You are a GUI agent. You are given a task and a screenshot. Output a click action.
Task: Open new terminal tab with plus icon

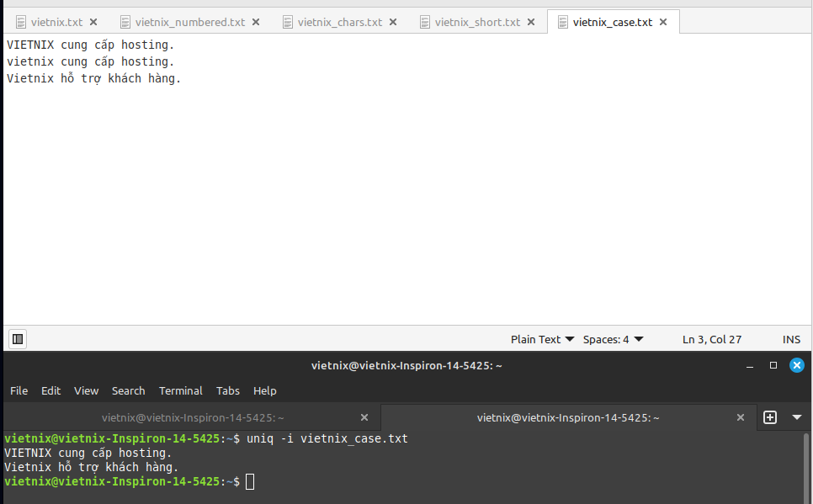[x=769, y=417]
